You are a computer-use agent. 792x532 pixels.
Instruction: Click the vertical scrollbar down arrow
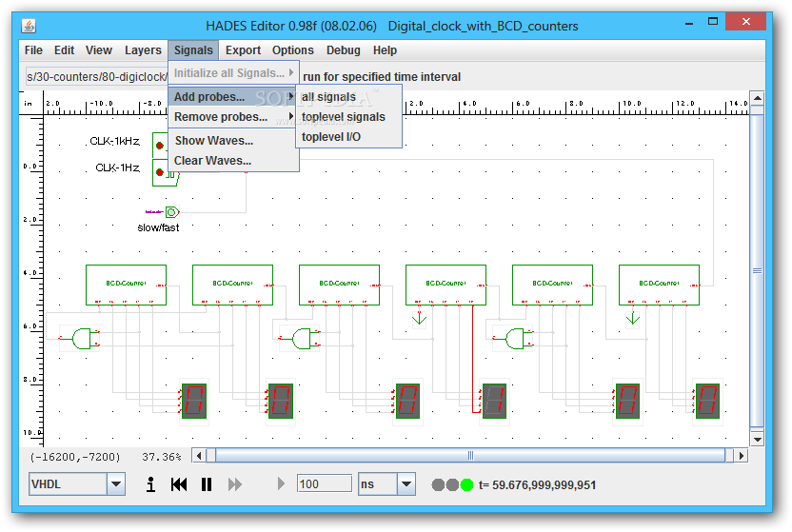pyautogui.click(x=757, y=440)
